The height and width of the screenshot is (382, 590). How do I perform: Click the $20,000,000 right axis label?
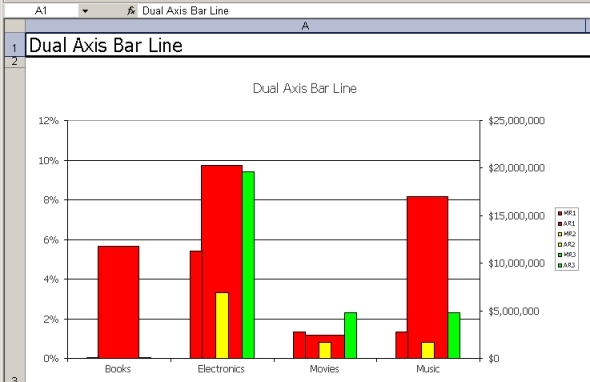coord(516,168)
